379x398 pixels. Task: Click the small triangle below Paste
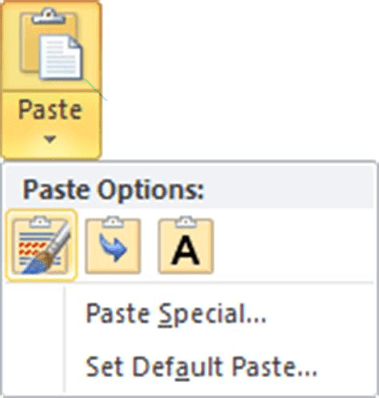[50, 139]
